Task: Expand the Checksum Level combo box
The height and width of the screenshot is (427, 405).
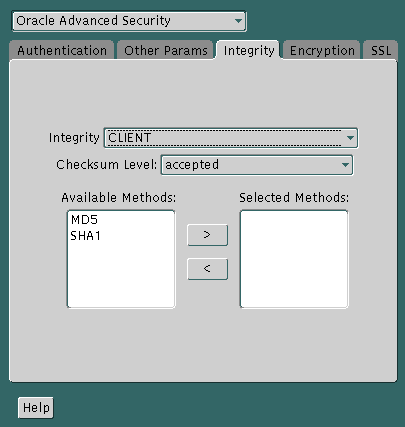Action: tap(257, 165)
